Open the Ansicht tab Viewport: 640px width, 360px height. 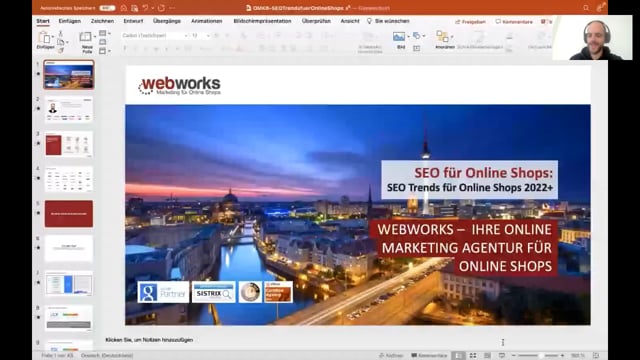[350, 21]
